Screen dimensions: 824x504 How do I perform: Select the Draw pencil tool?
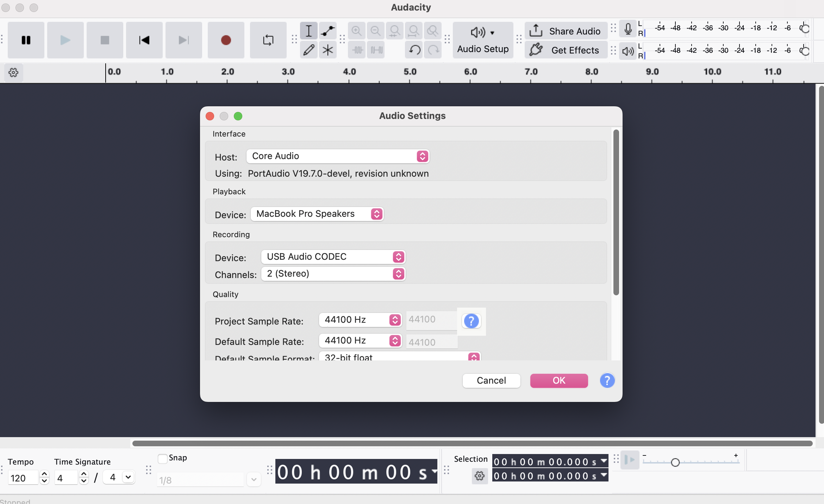click(x=309, y=50)
